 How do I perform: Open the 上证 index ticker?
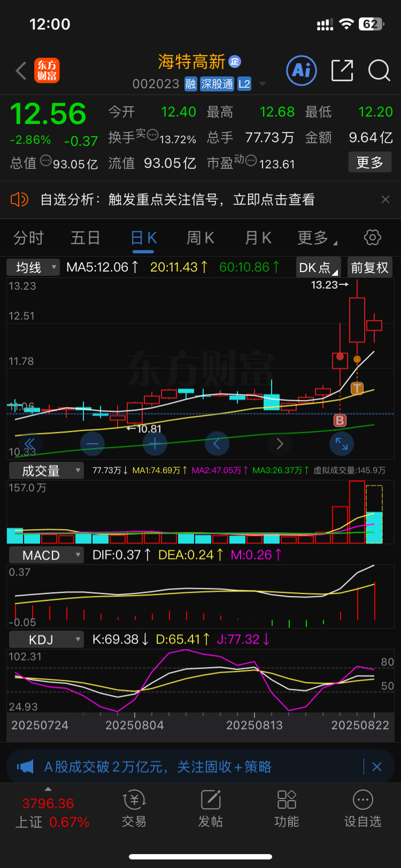(x=52, y=812)
